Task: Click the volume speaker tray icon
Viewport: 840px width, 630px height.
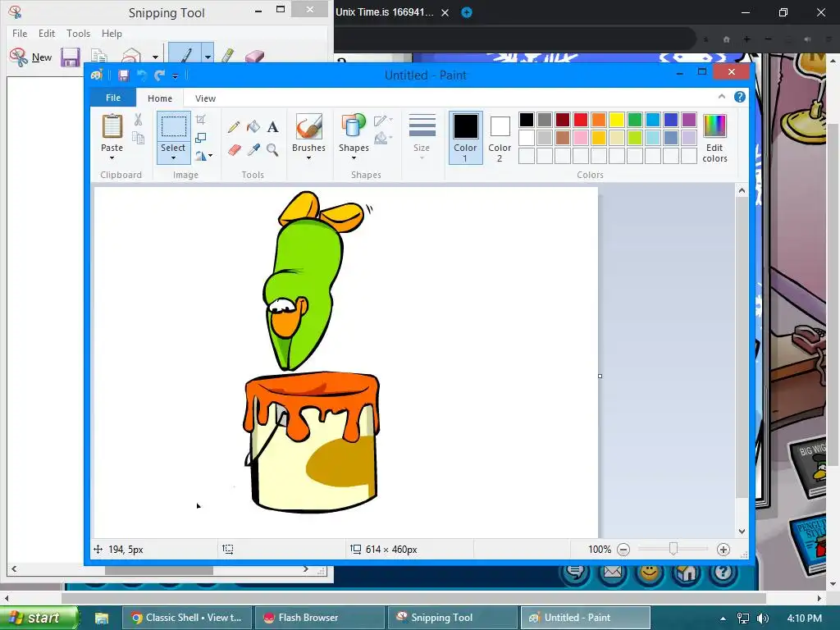Action: tap(763, 619)
